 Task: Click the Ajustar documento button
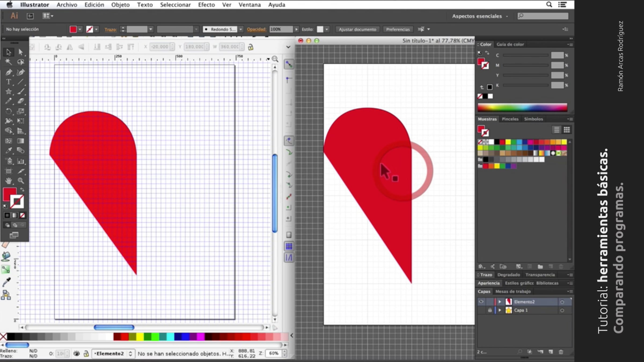[x=357, y=29]
